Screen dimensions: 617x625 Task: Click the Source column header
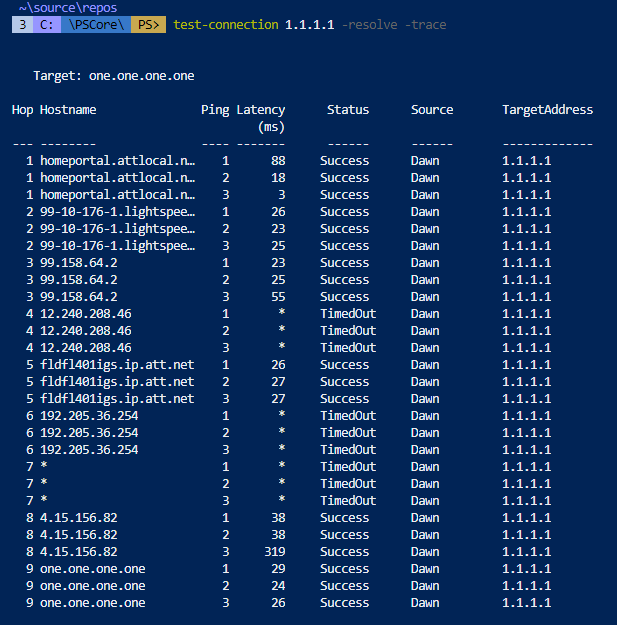pos(432,110)
